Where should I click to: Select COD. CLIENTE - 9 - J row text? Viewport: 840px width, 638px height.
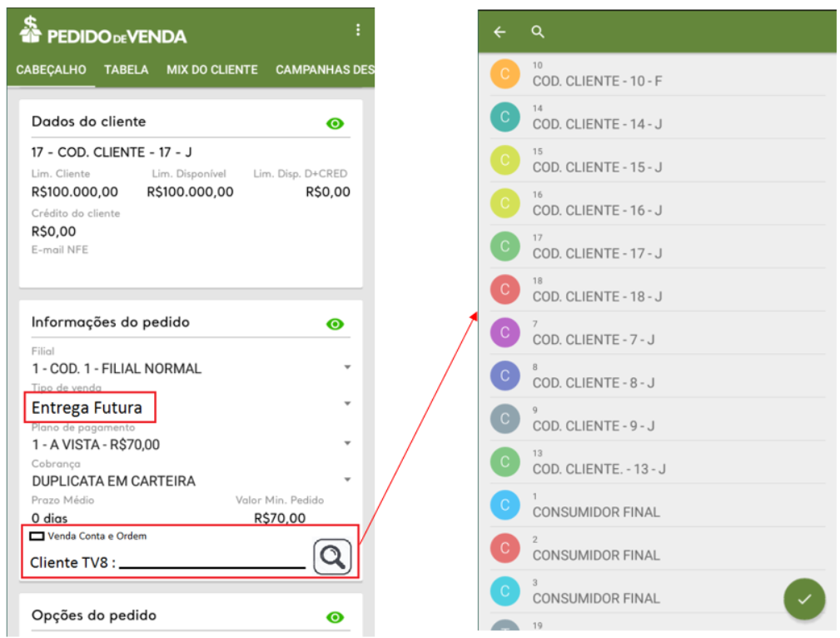click(x=593, y=426)
